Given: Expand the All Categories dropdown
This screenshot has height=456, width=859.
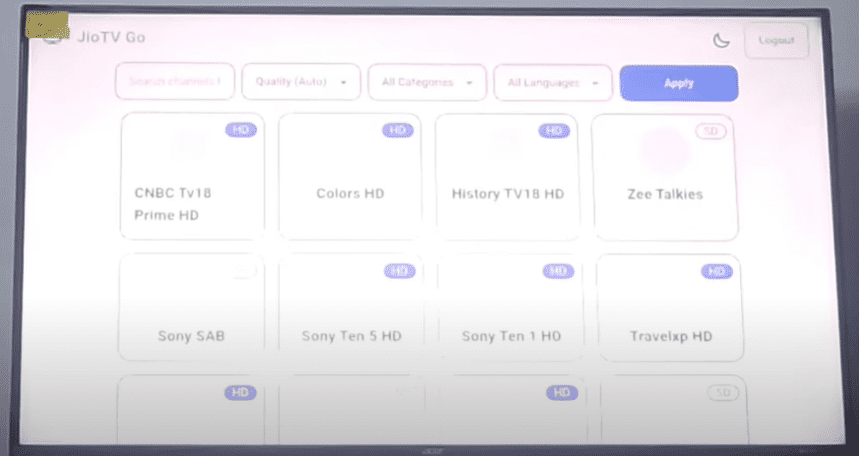Looking at the screenshot, I should [x=427, y=82].
